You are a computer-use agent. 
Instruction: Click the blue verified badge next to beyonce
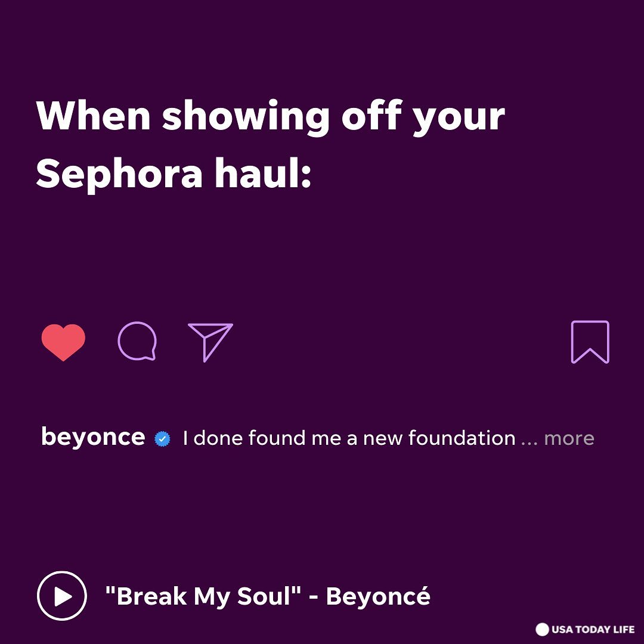162,439
